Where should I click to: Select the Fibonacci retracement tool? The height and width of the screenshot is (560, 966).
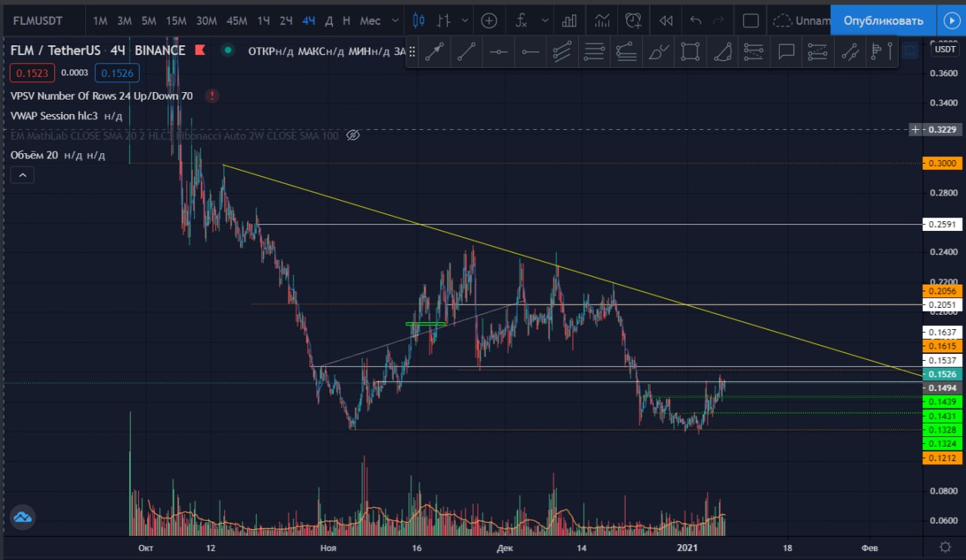595,51
